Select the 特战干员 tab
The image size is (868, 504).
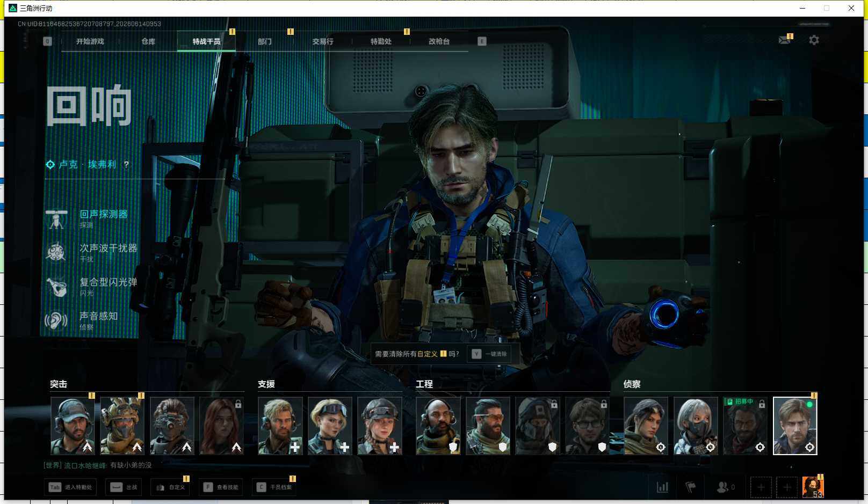(206, 41)
